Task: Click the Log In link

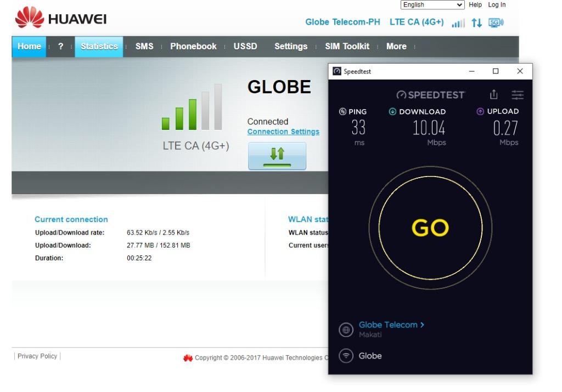Action: (497, 5)
